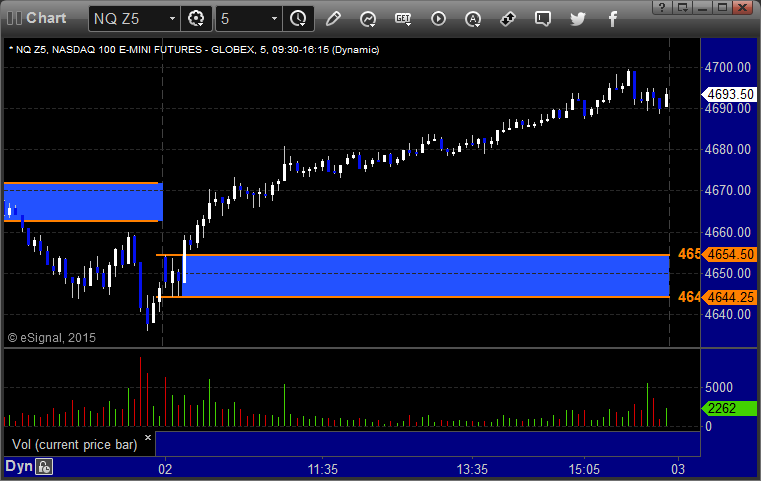Click the 4700.00 price axis label

[728, 67]
